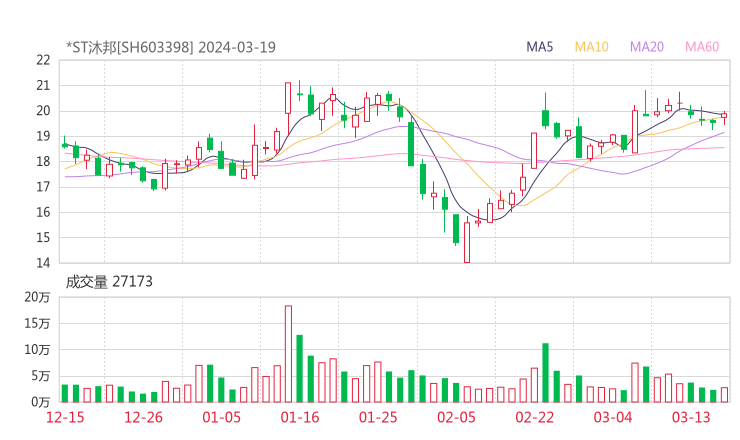This screenshot has width=740, height=440.
Task: Click the volume axis label 5万
Action: pos(41,376)
